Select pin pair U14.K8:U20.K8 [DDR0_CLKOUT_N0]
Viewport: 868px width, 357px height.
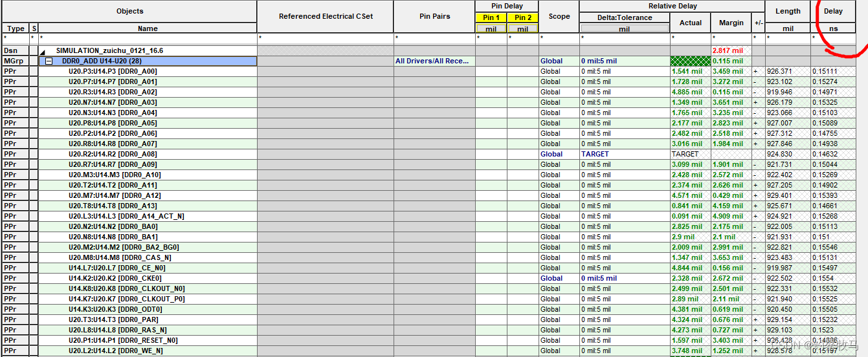[x=127, y=288]
